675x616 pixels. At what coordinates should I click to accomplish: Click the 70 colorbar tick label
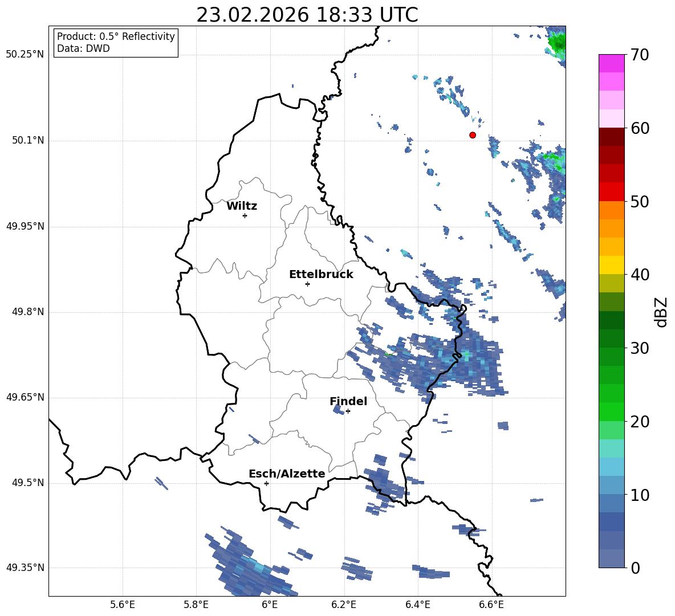pos(640,55)
